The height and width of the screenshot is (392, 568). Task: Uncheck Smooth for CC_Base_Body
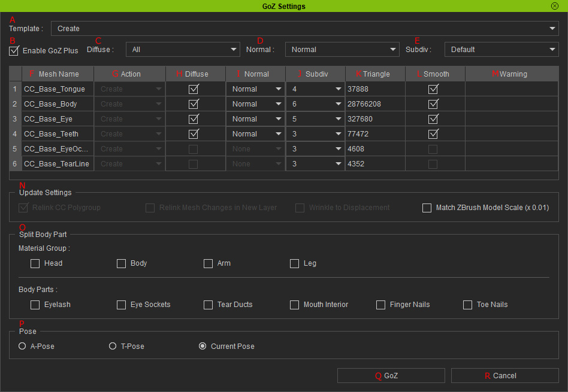coord(433,104)
